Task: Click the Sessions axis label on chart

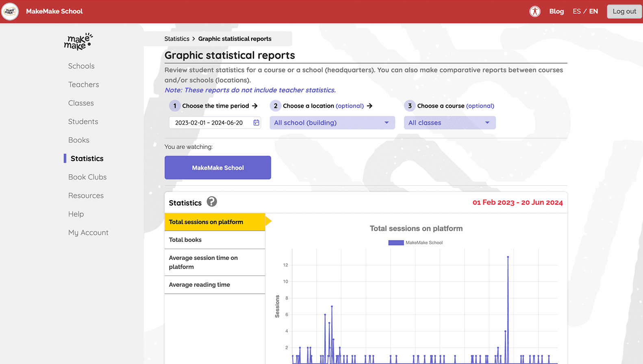Action: click(x=277, y=306)
